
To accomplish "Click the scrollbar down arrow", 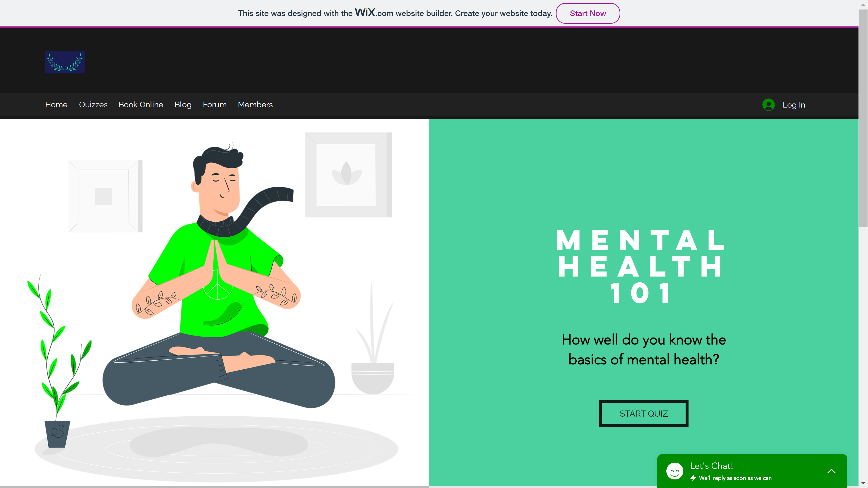I will point(863,483).
